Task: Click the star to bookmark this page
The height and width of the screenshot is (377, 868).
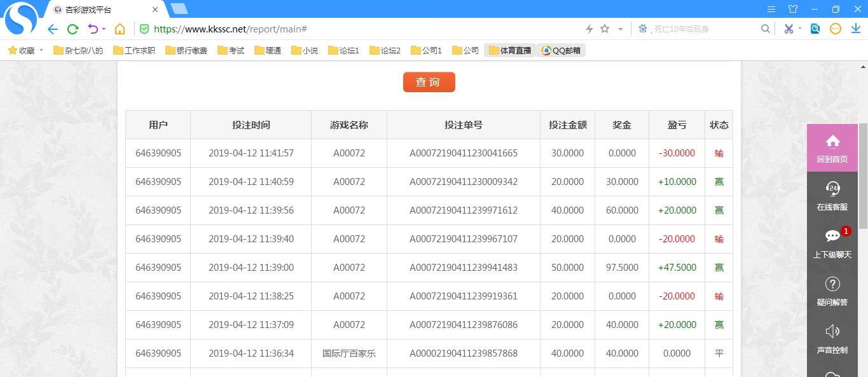Action: 605,29
